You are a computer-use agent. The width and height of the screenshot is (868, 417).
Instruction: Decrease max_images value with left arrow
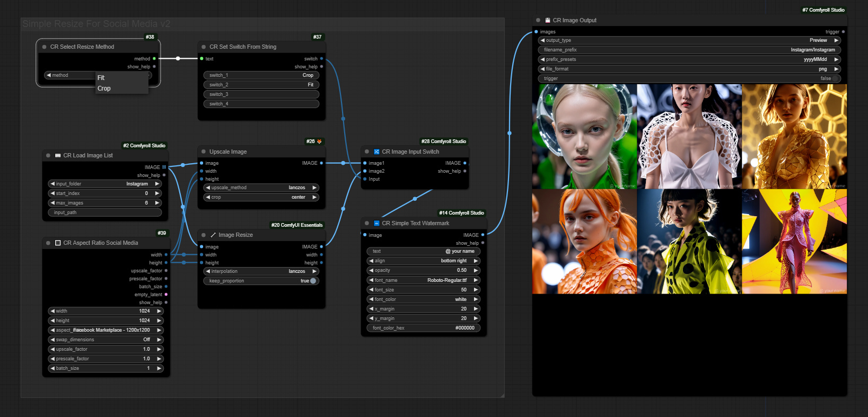coord(52,203)
